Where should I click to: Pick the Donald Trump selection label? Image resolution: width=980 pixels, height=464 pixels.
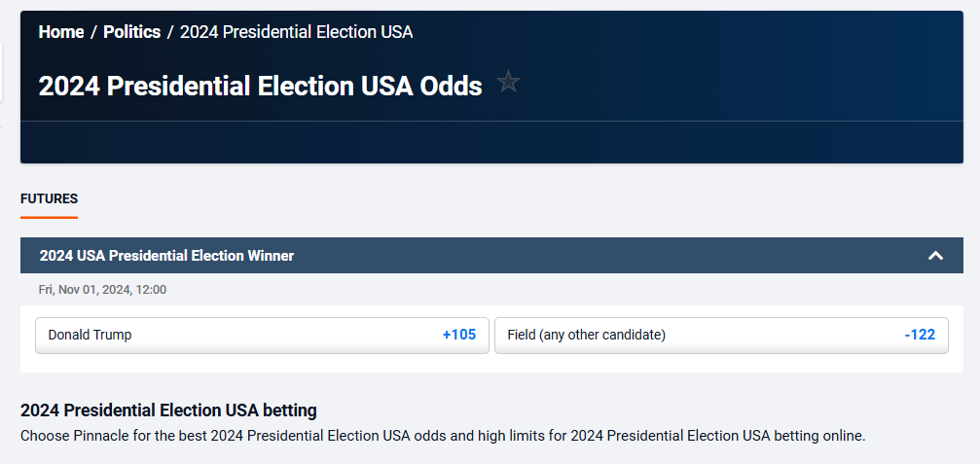[90, 335]
